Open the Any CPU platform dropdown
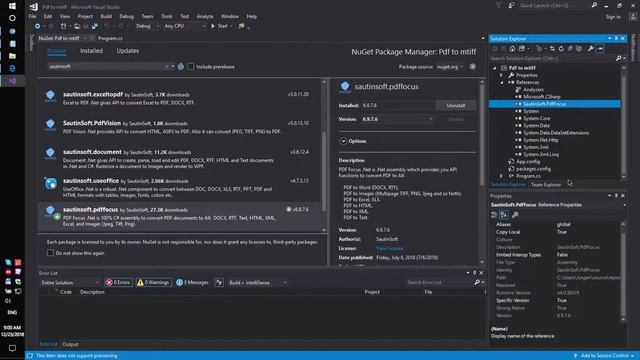Viewport: 640px width, 360px height. (x=184, y=26)
